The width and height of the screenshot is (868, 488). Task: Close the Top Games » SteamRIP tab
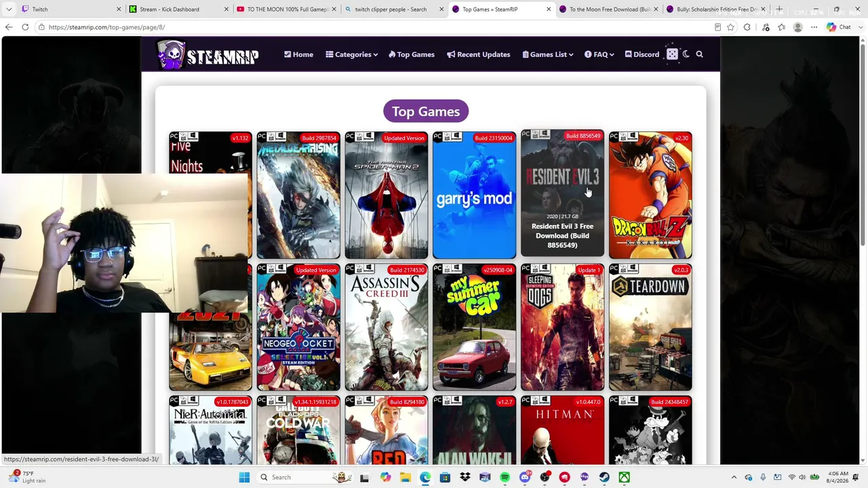pyautogui.click(x=549, y=9)
